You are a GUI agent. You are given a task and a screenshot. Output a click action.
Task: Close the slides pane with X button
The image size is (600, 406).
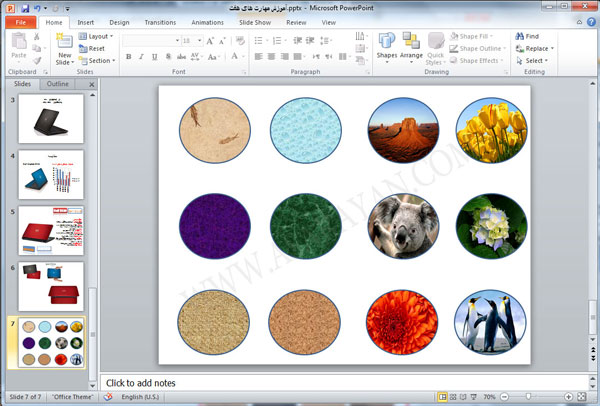point(92,84)
